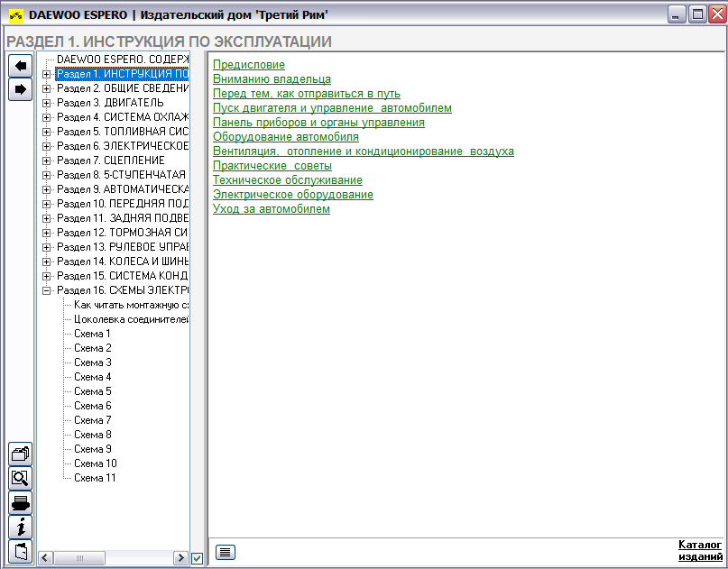Select Раздел 12. ТОРМОЗНАЯ tree item
Screen dimensions: 728x569
tap(122, 233)
